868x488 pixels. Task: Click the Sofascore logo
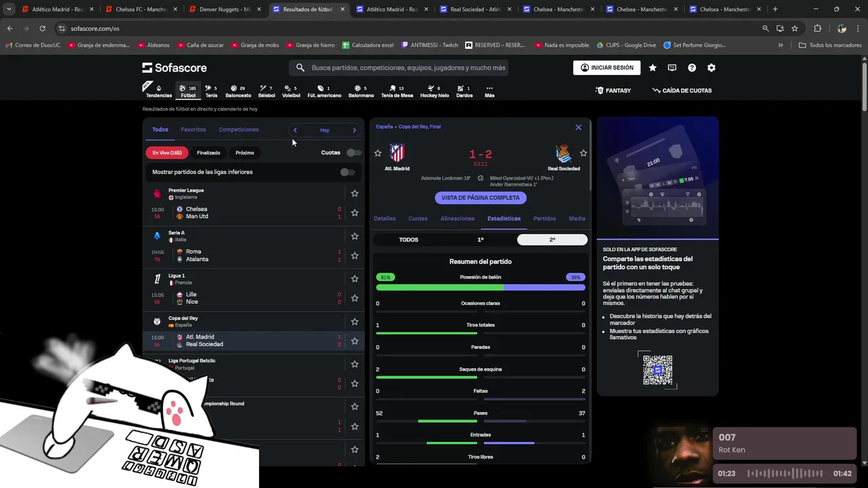click(174, 68)
